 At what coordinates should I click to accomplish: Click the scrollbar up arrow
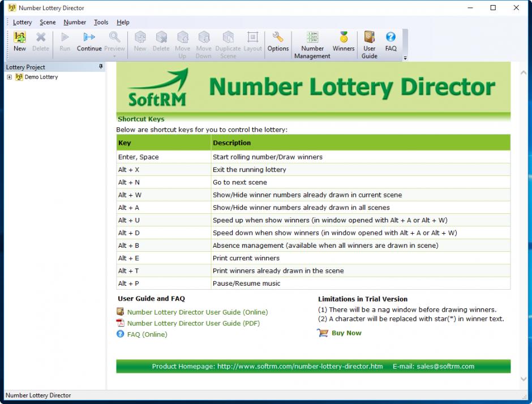524,72
